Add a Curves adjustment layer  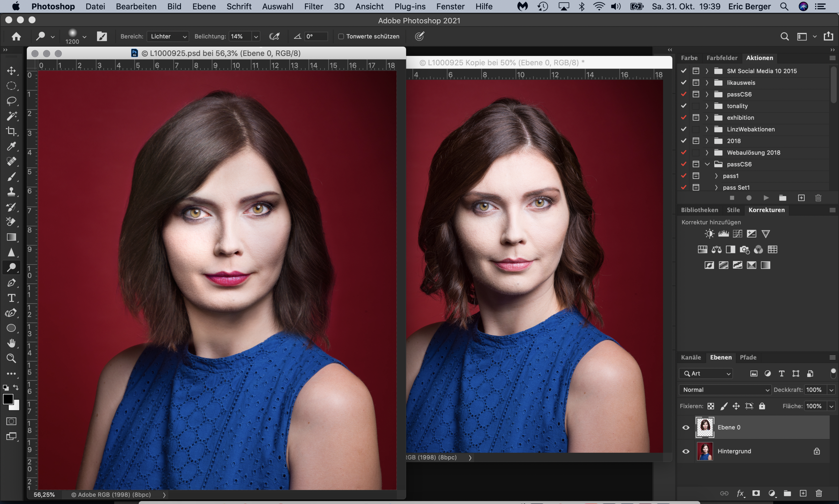pos(737,234)
